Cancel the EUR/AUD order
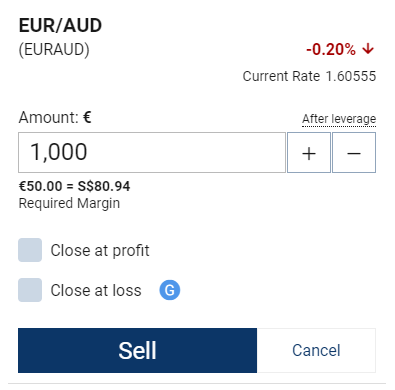Viewport: 395px width, 390px height. pos(316,350)
